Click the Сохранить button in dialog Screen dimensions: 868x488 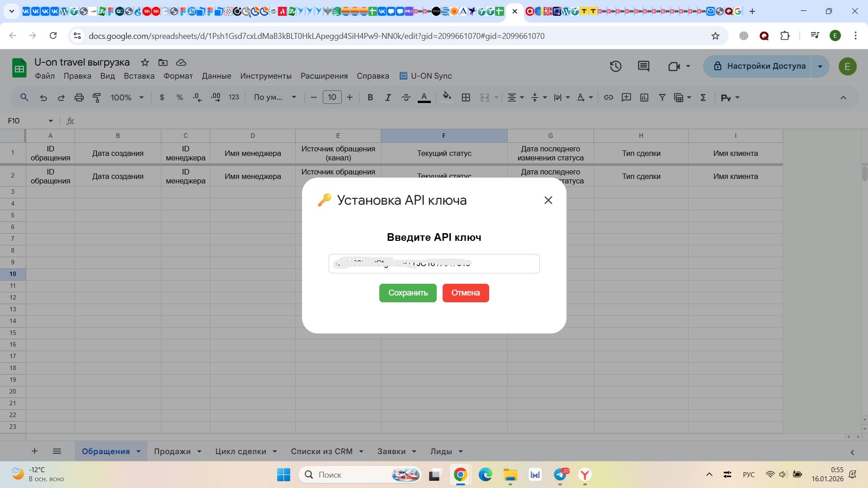point(407,293)
